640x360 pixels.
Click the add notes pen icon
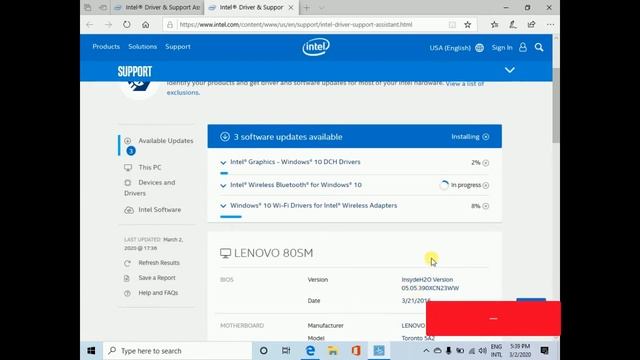(513, 24)
